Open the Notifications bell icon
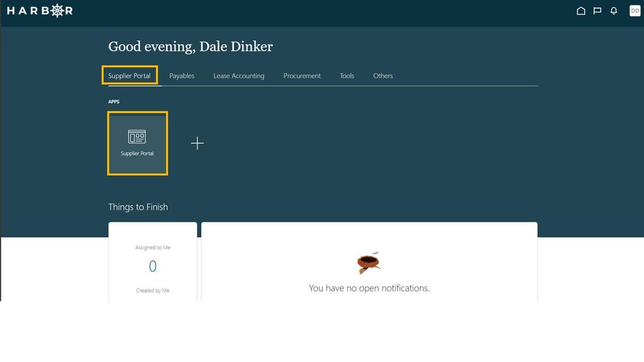Viewport: 644px width, 362px height. (614, 11)
